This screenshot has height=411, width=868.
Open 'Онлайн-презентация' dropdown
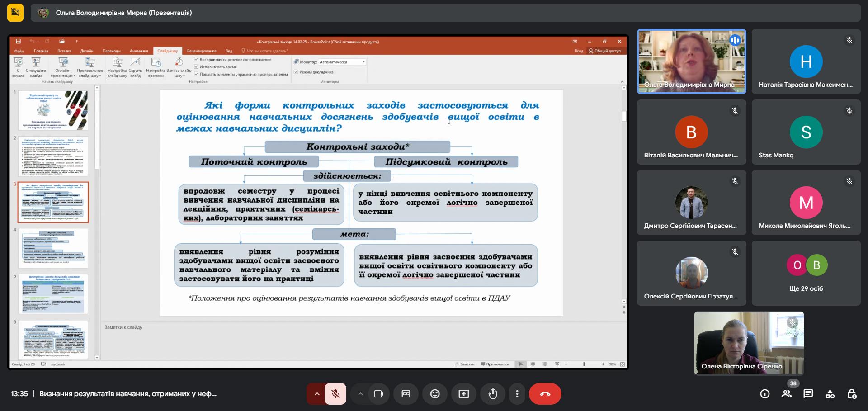click(63, 67)
